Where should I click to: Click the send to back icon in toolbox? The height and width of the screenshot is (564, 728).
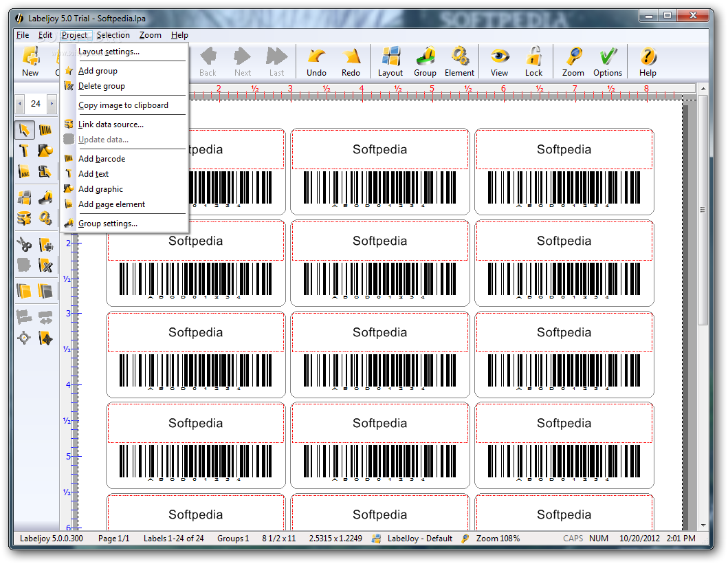[45, 292]
